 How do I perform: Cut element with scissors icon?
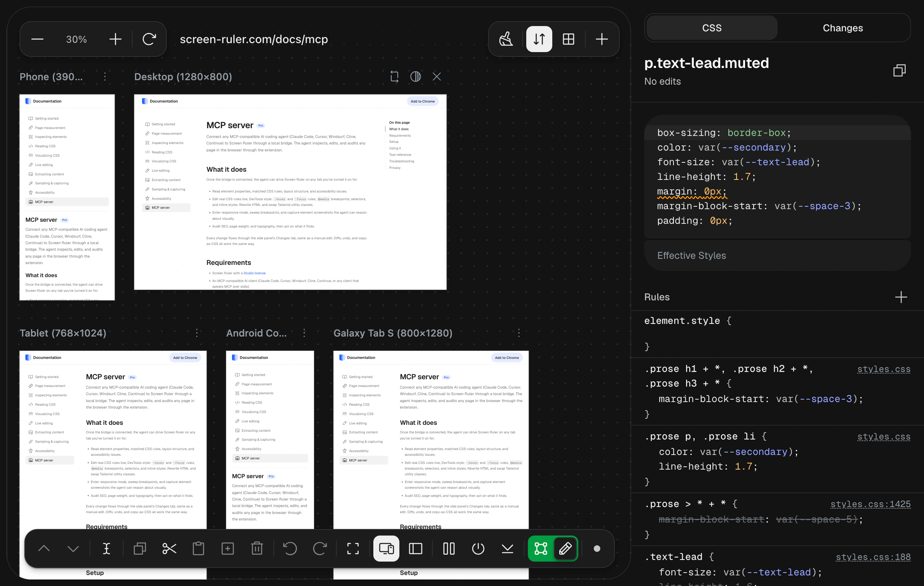pos(169,549)
